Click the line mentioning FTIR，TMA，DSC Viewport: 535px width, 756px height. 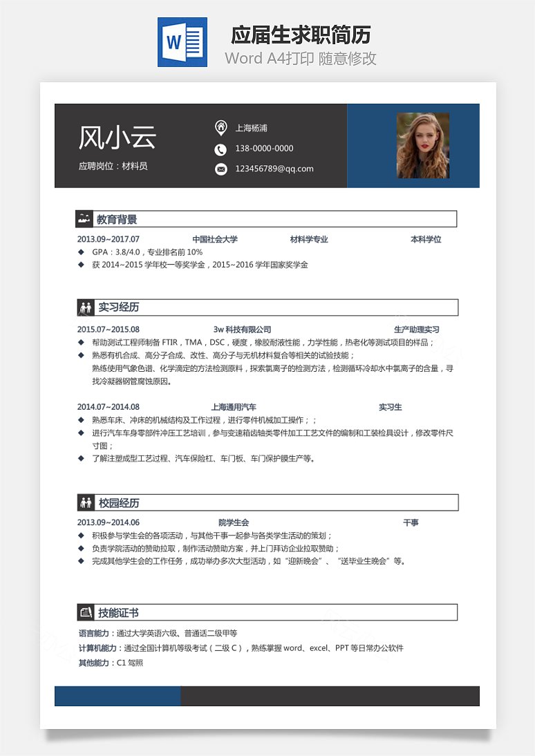tap(263, 342)
